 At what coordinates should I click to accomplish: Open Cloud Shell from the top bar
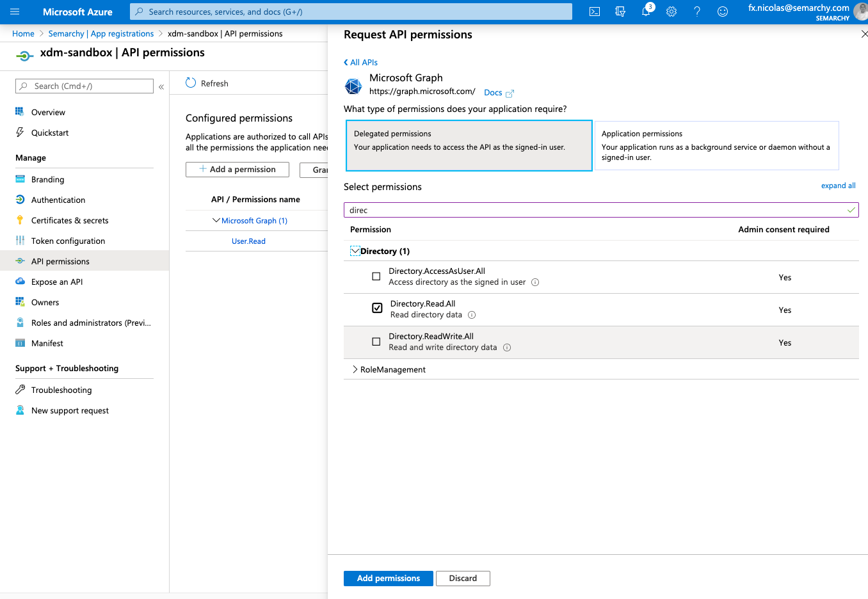(x=595, y=12)
